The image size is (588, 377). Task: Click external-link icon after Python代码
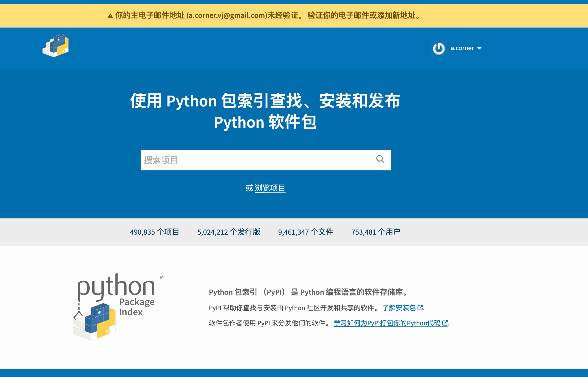tap(445, 323)
